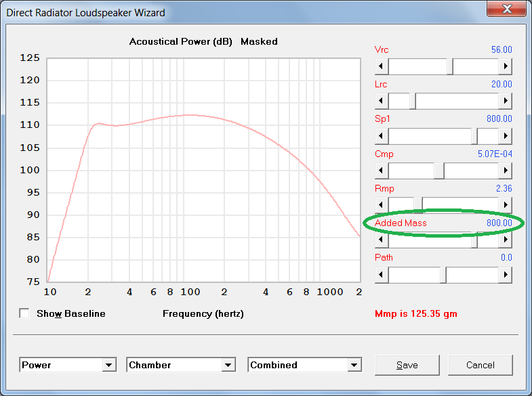Click the Show Baseline label text
532x396 pixels.
pyautogui.click(x=71, y=313)
